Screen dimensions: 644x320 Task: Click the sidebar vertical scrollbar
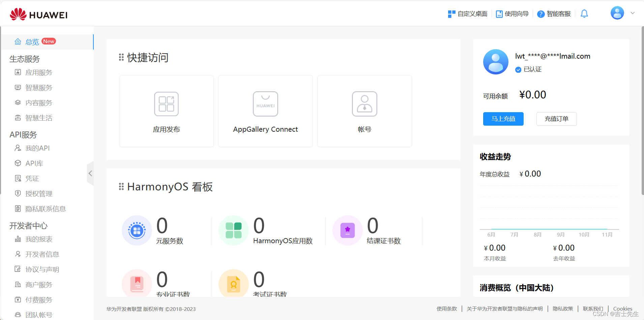(1, 110)
